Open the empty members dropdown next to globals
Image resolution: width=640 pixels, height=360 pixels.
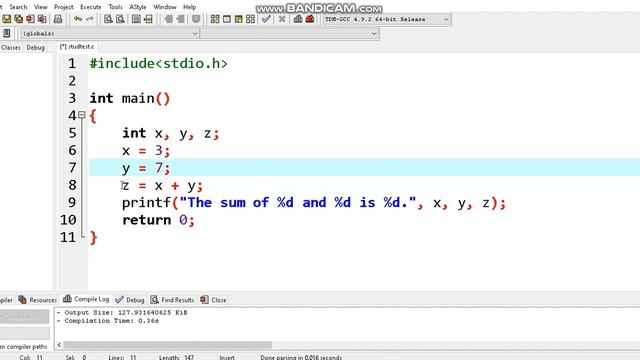tap(289, 33)
